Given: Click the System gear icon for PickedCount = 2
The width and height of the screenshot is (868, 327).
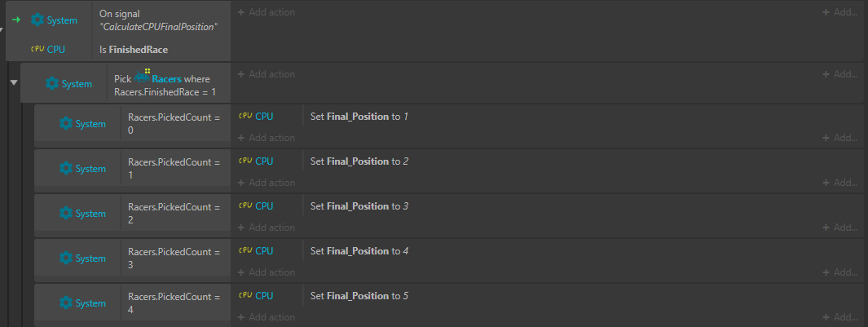Looking at the screenshot, I should click(x=66, y=214).
